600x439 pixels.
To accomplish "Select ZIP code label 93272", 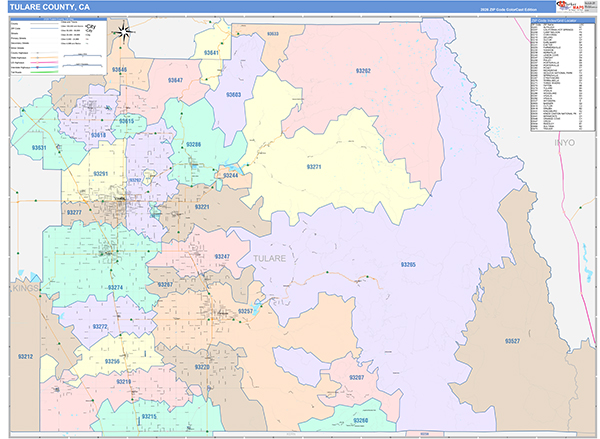I will click(x=100, y=326).
